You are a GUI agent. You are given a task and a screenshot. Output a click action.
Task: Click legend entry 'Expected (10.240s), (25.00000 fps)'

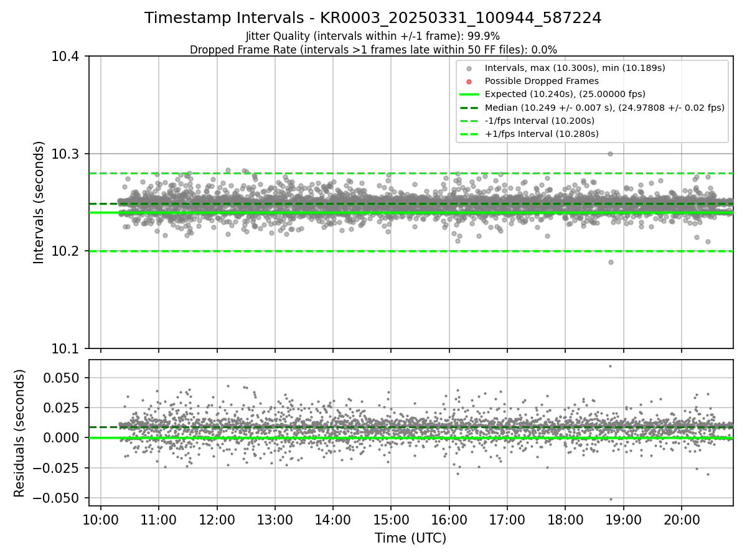point(565,94)
